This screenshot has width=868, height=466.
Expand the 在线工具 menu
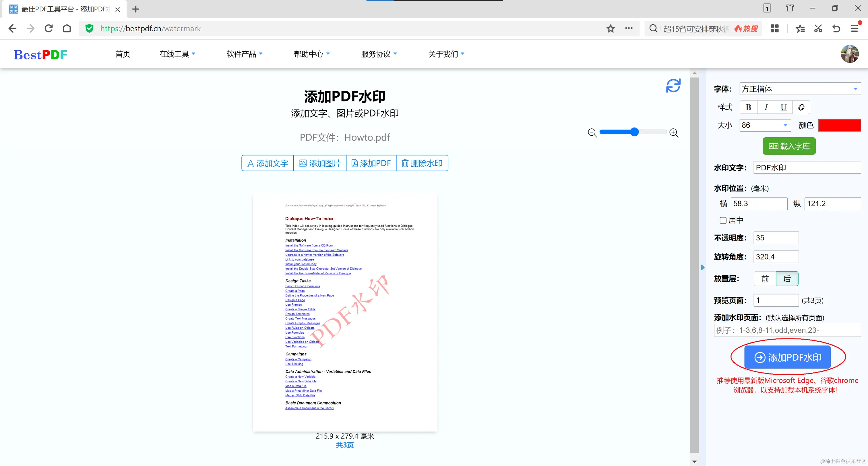click(x=177, y=54)
